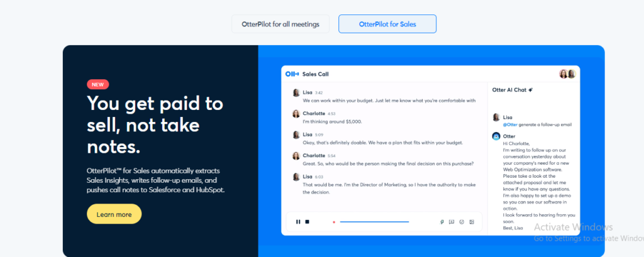Screen dimensions: 644x257
Task: Click the comment icon in playback bar
Action: (x=452, y=222)
